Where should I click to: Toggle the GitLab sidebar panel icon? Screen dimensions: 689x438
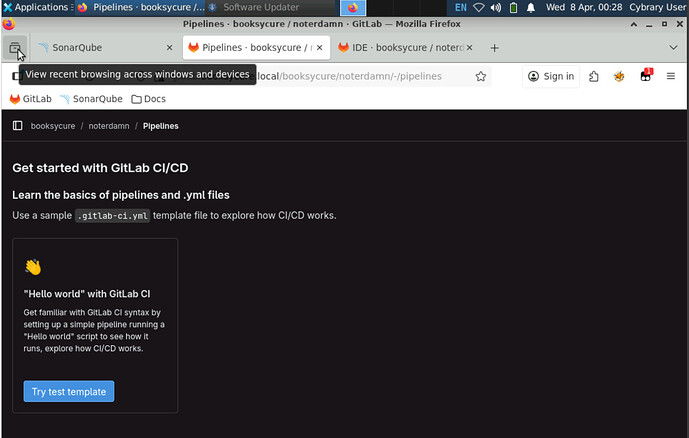[17, 126]
